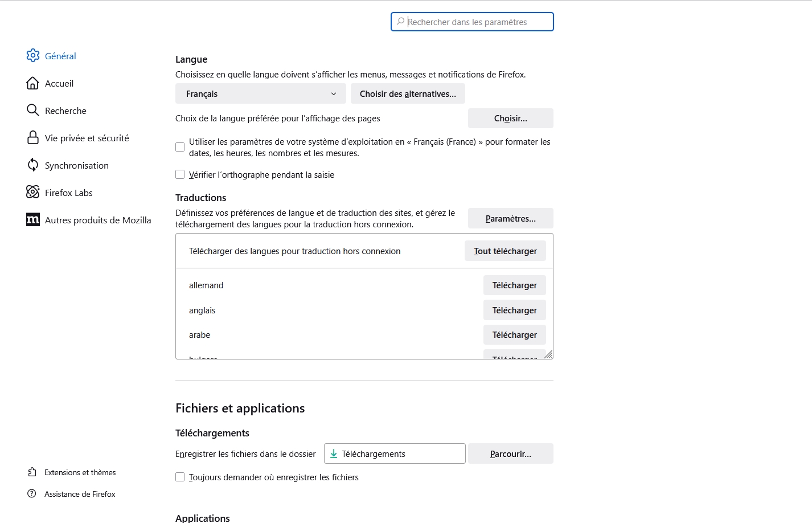This screenshot has width=812, height=523.
Task: Click Parcourir to choose download folder
Action: click(510, 454)
